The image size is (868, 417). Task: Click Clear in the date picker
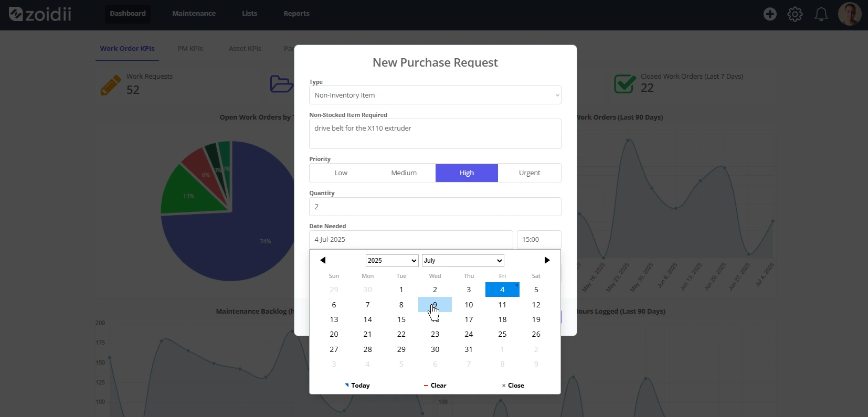click(x=435, y=386)
